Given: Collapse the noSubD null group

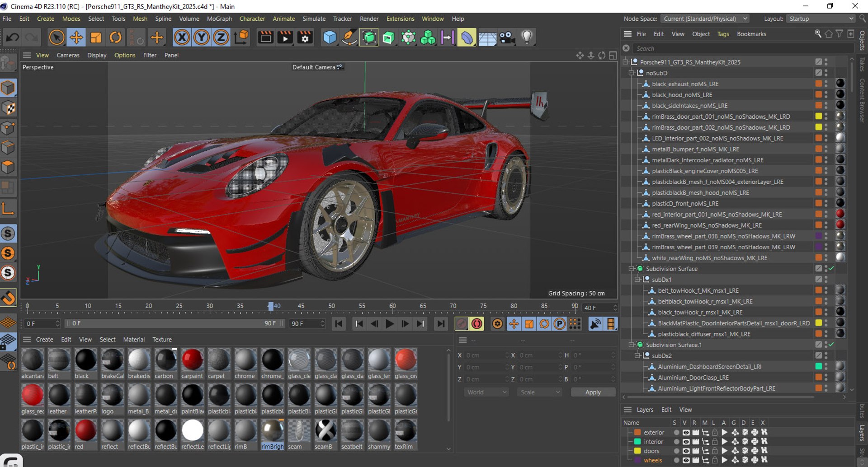Looking at the screenshot, I should point(632,73).
